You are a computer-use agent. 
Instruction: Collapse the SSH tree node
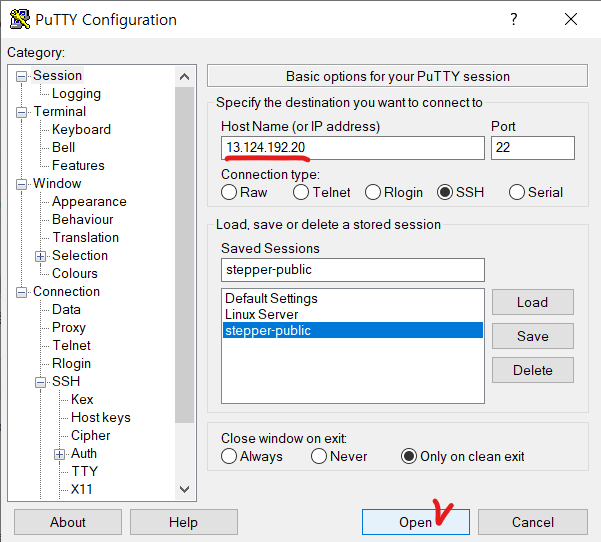click(x=40, y=382)
